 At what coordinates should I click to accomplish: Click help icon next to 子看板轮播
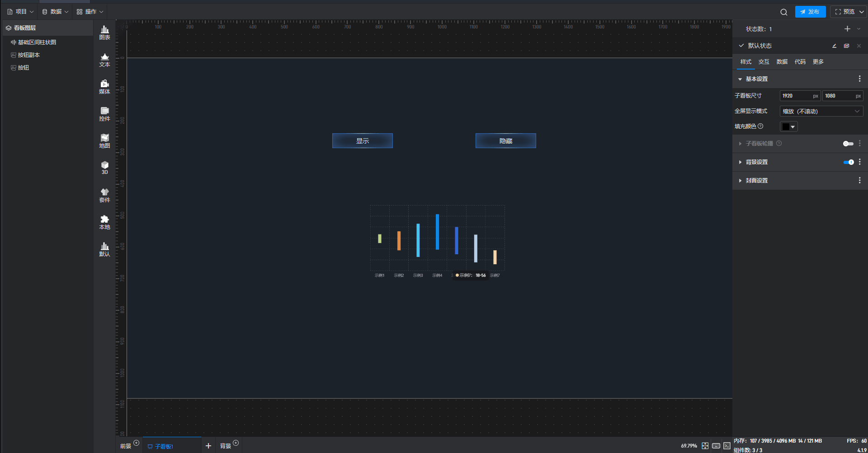point(779,143)
